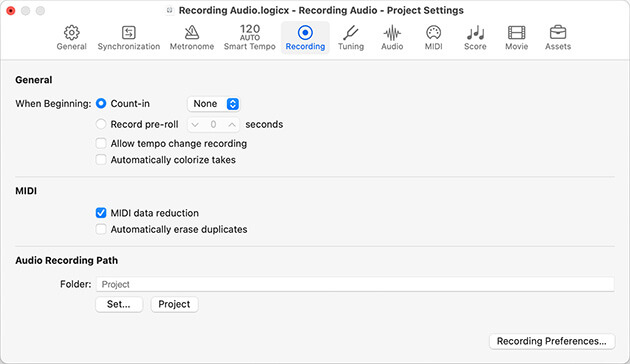Open Recording Preferences...
Viewport: 630px width, 364px height.
pyautogui.click(x=552, y=341)
